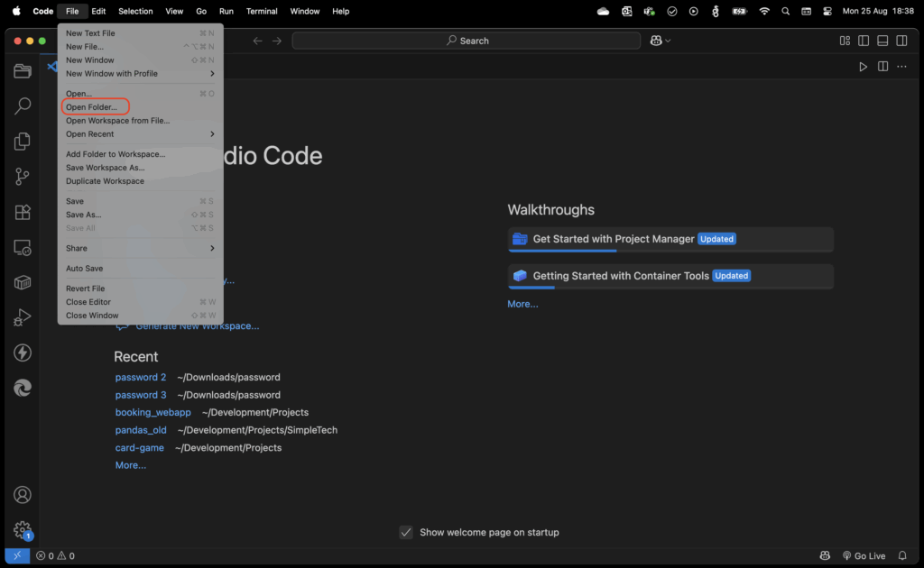Toggle the primary side bar

click(864, 41)
